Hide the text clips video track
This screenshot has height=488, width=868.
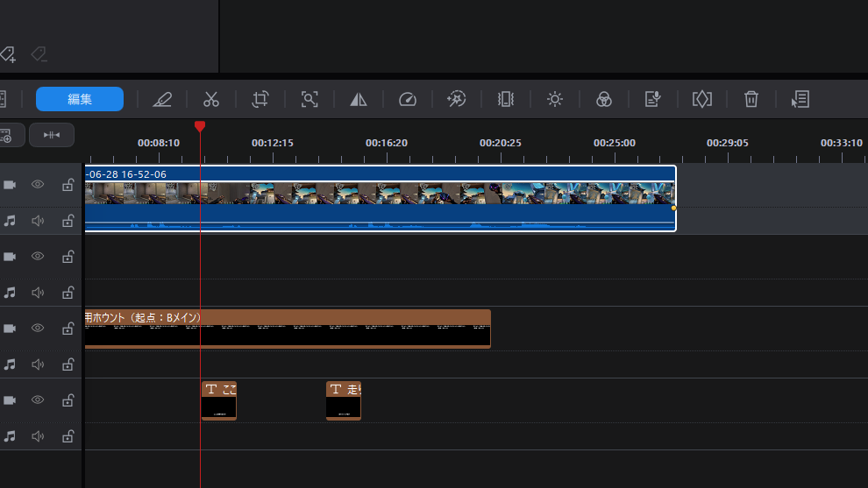click(38, 400)
